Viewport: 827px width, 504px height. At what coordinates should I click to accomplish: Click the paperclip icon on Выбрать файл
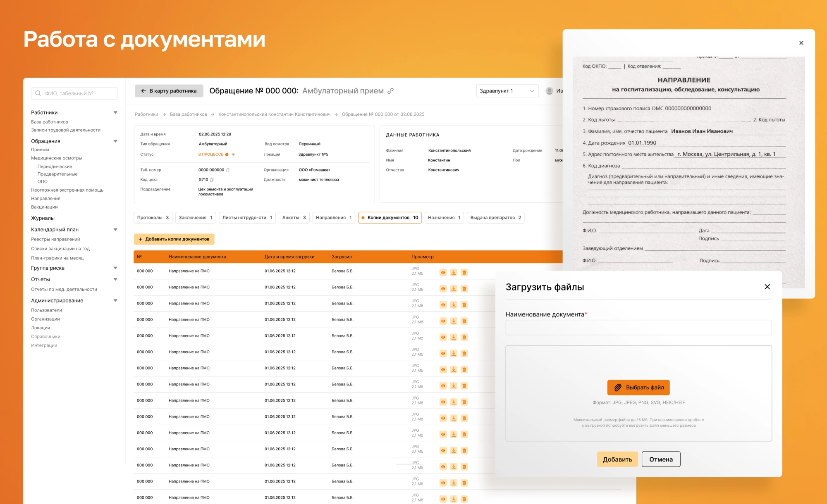pos(618,388)
